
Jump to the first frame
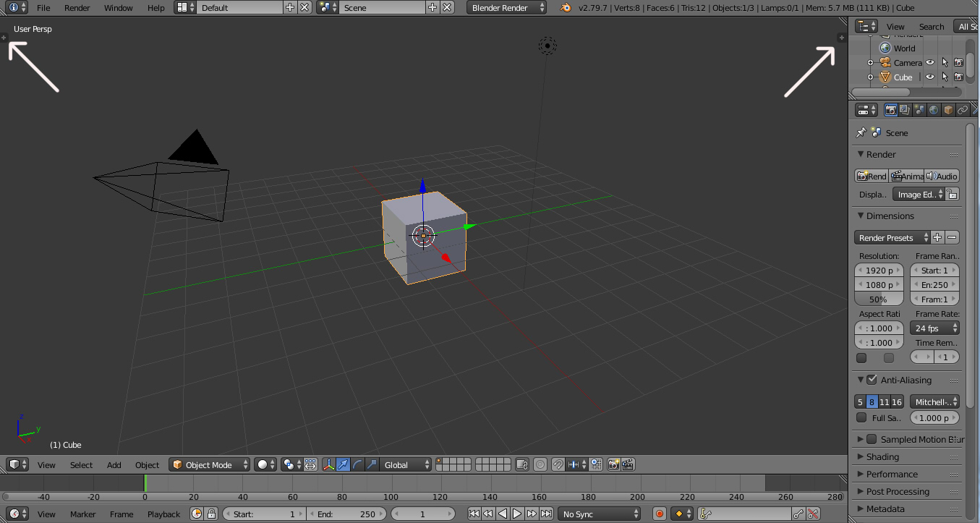[474, 514]
